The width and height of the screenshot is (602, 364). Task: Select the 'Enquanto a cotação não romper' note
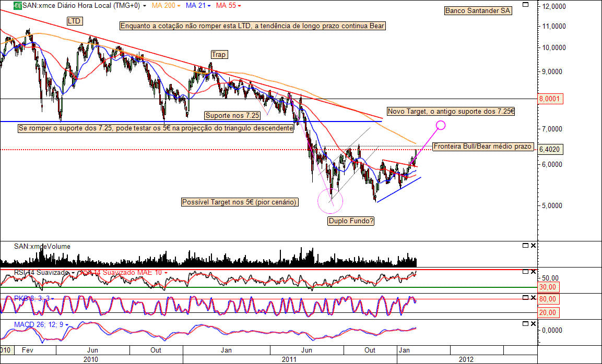click(252, 26)
